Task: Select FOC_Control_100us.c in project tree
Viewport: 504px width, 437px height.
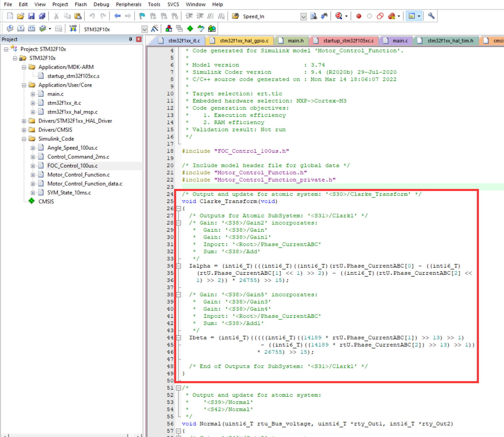Action: pyautogui.click(x=73, y=166)
